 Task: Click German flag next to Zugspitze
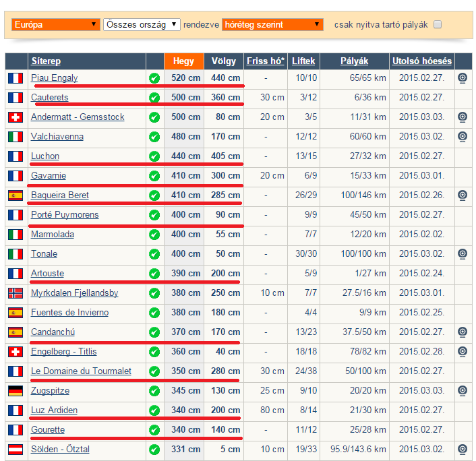tap(15, 391)
